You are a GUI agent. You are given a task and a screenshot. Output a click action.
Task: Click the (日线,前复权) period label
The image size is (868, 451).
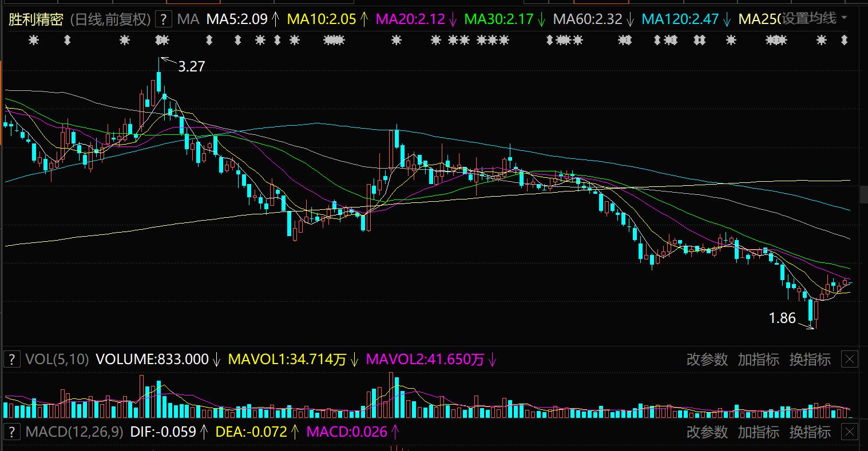click(111, 19)
